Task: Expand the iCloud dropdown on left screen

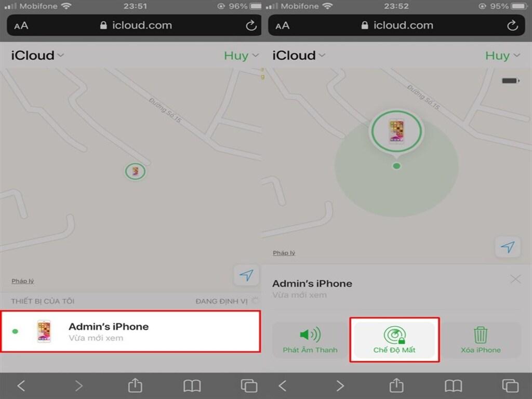Action: [37, 55]
